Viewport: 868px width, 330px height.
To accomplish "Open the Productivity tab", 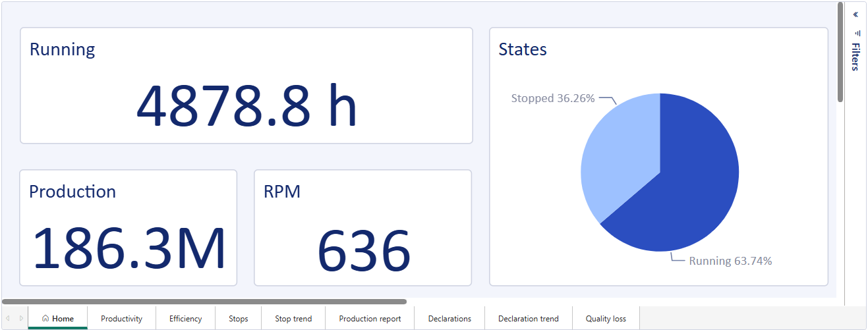I will pyautogui.click(x=121, y=318).
